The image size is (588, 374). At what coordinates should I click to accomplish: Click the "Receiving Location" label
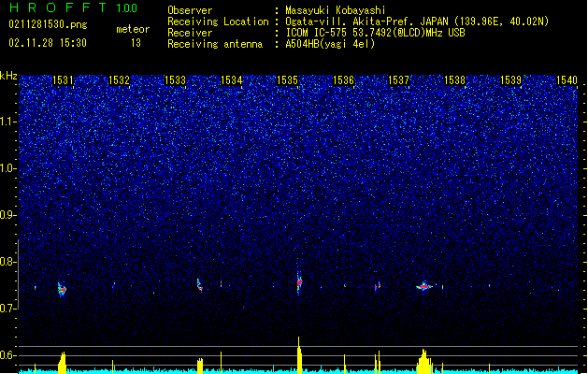pyautogui.click(x=218, y=22)
